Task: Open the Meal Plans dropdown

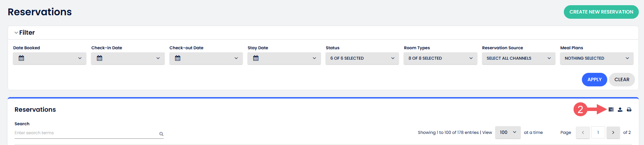Action: (x=596, y=58)
